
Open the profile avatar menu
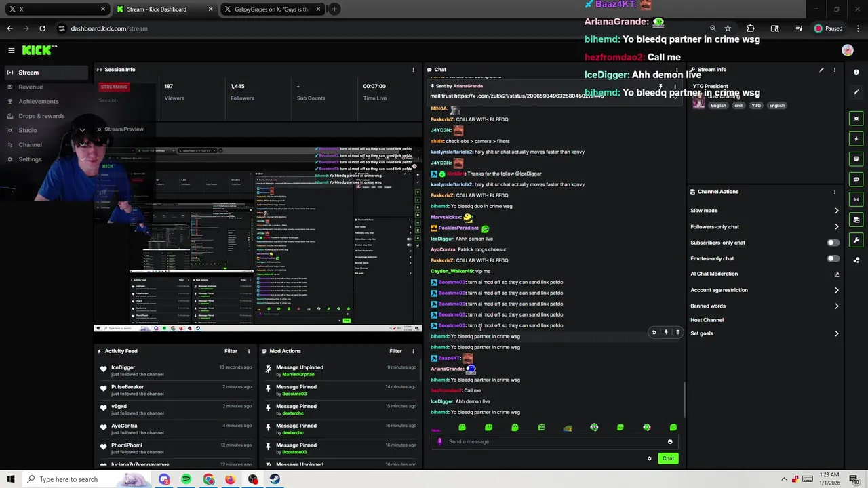[x=847, y=50]
